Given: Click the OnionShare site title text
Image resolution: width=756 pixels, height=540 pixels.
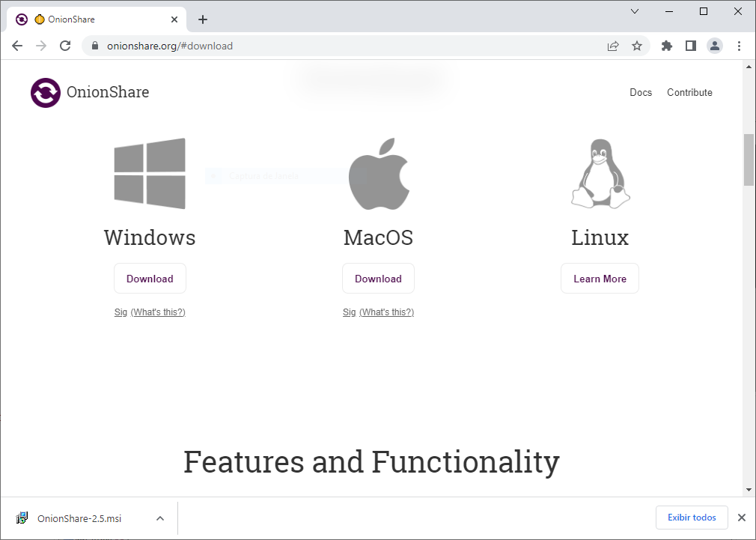Looking at the screenshot, I should (x=108, y=92).
